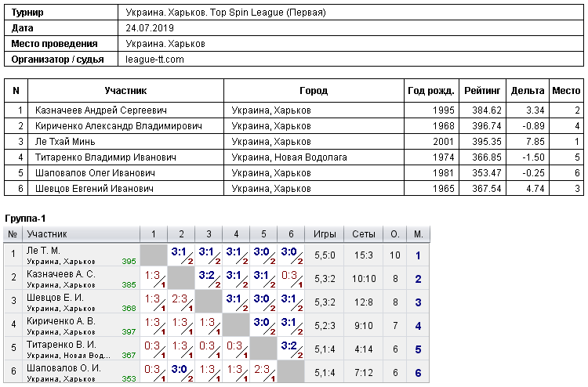The image size is (588, 387).
Task: Click delta value 4.74
Action: pyautogui.click(x=535, y=189)
